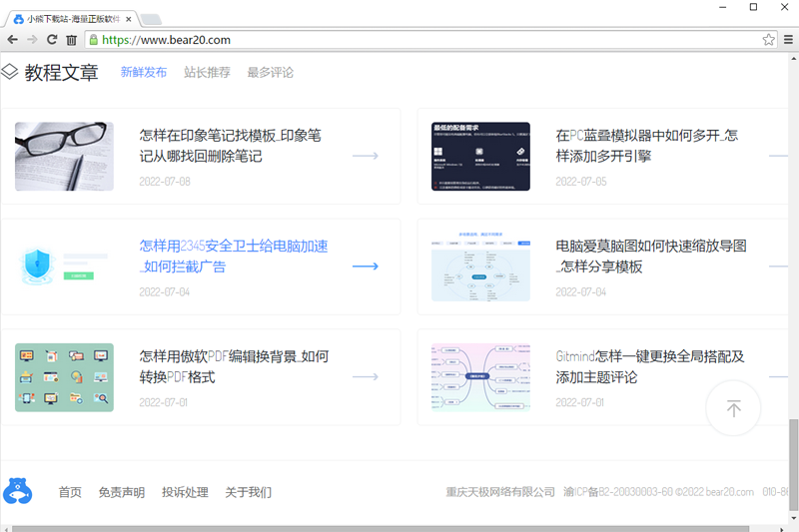799x532 pixels.
Task: Click the browser back arrow
Action: [x=13, y=40]
